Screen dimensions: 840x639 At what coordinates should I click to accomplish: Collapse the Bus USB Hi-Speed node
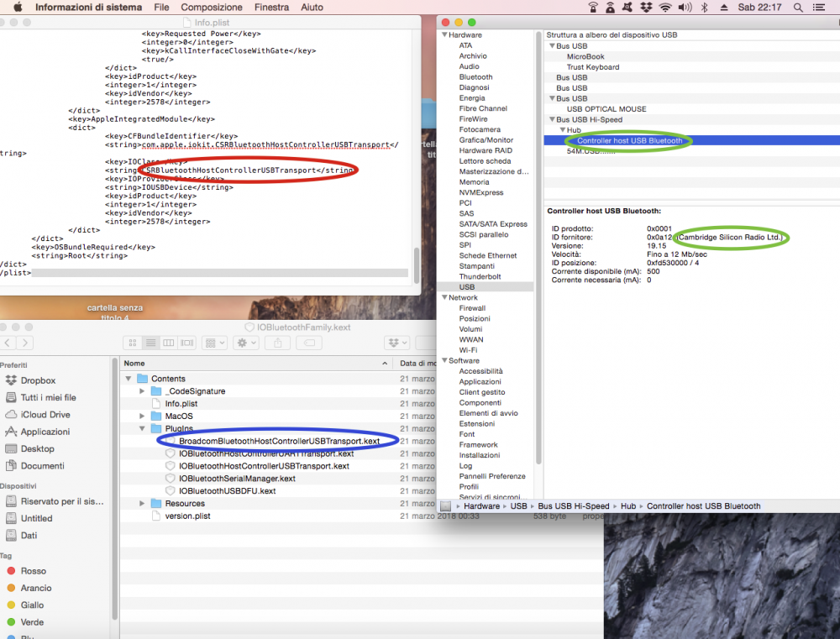[x=552, y=119]
